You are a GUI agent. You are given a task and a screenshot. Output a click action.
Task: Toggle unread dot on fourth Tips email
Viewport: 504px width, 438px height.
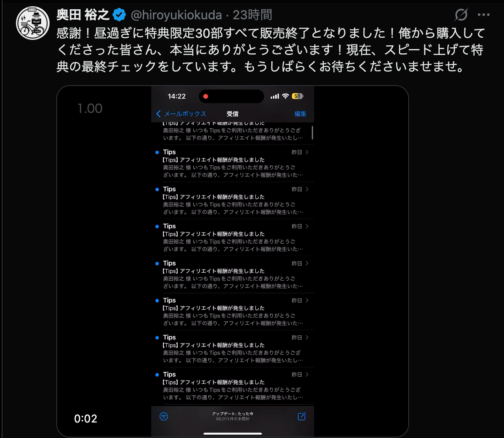157,263
